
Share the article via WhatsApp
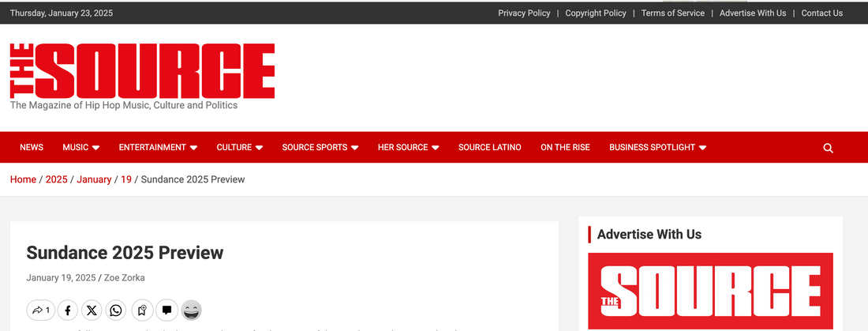tap(116, 310)
